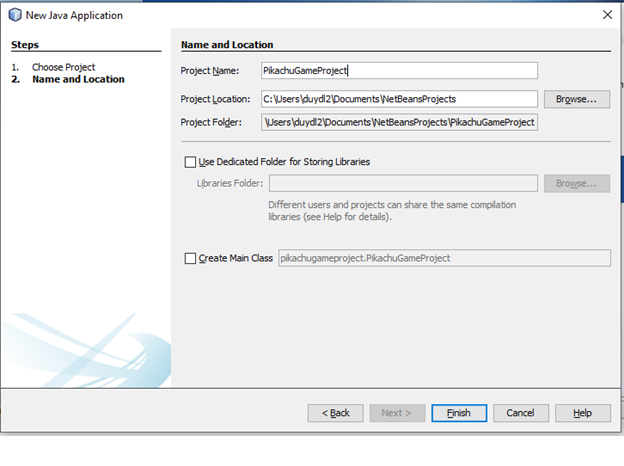Focus the Project Location path field
Viewport: 624px width, 466px height.
pos(399,99)
